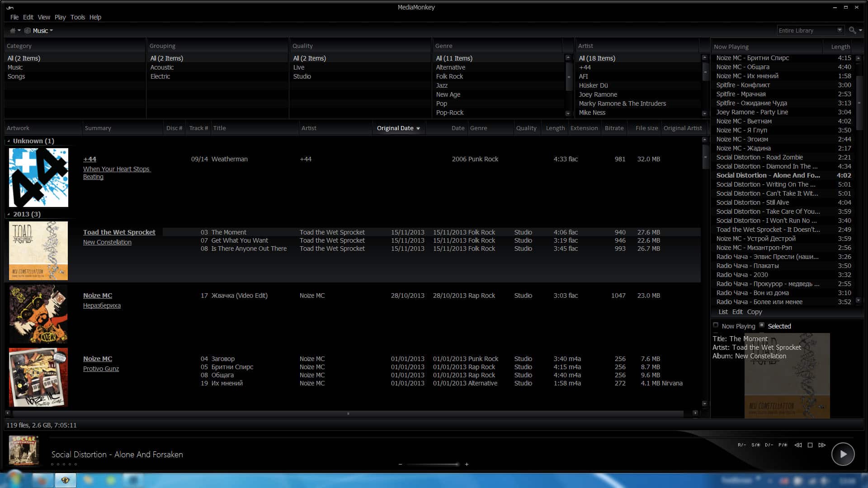This screenshot has height=488, width=868.
Task: Open the Edit menu
Action: click(x=28, y=17)
